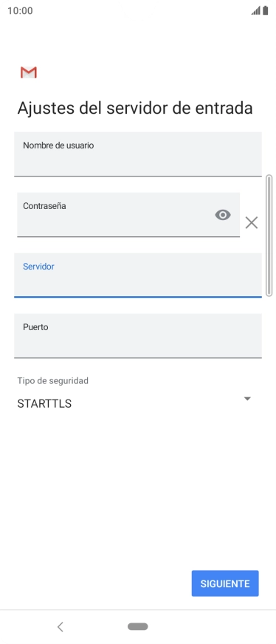Screen dimensions: 276x644
Task: Click the SIGUIENTE button
Action: click(x=225, y=583)
